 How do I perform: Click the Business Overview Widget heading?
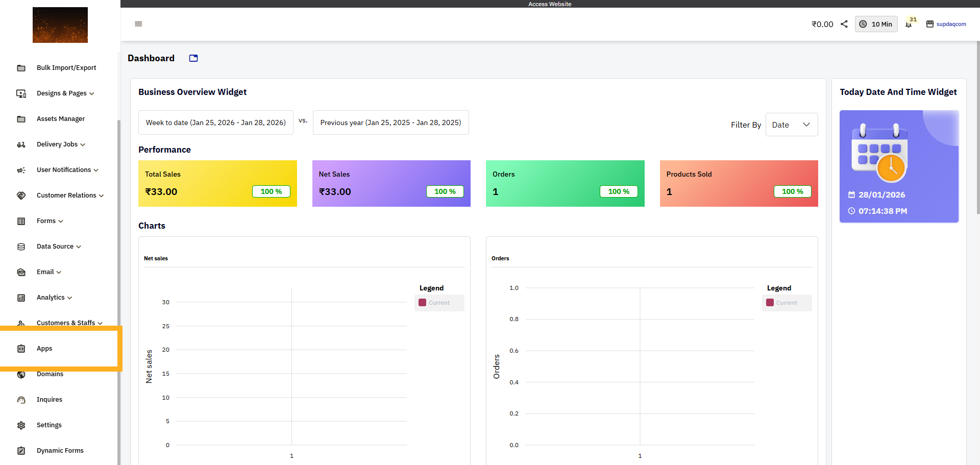coord(192,92)
